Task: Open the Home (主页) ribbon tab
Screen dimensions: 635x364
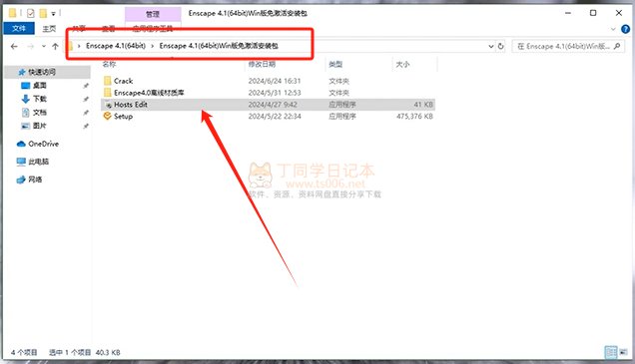Action: 49,29
